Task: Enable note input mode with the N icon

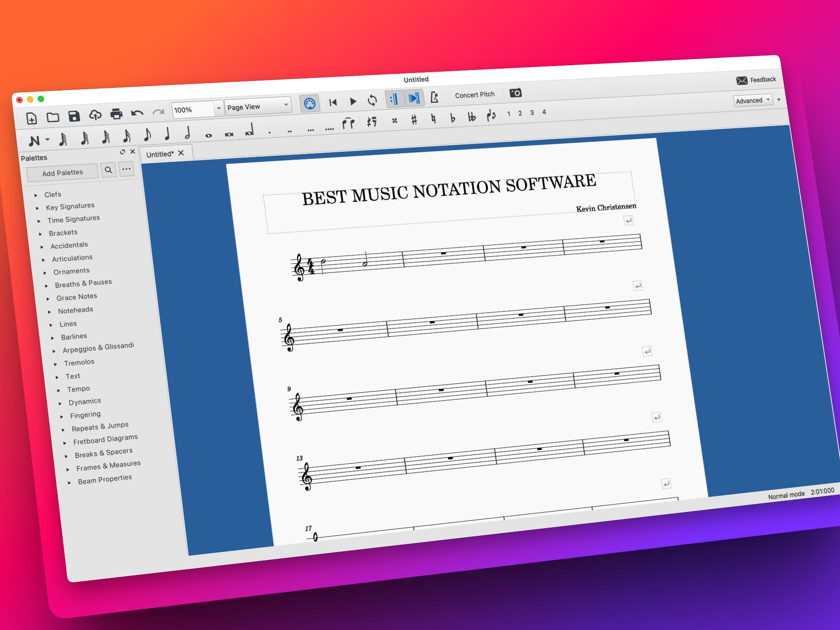Action: click(x=35, y=140)
